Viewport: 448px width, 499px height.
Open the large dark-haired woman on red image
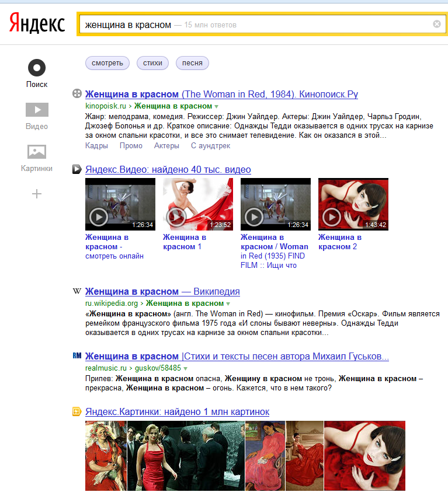365,456
